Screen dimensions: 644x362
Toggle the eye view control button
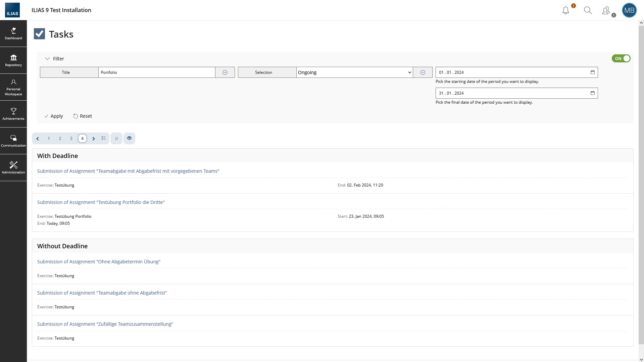coord(129,139)
